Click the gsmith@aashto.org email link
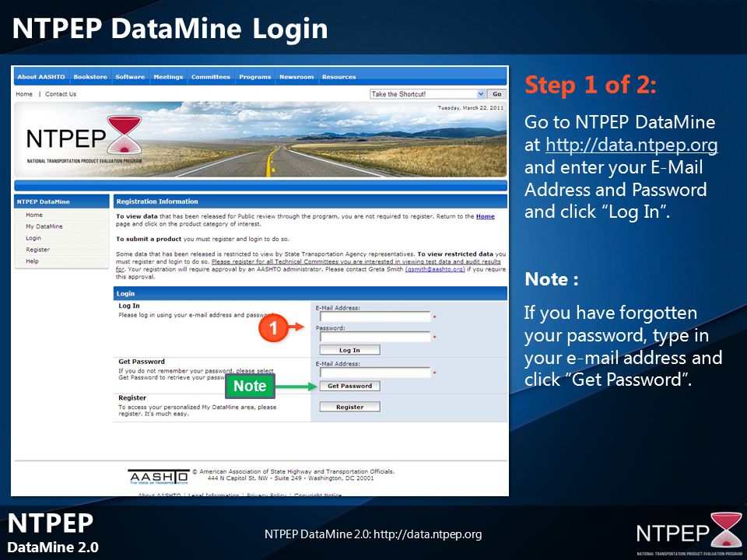The image size is (747, 560). (435, 269)
